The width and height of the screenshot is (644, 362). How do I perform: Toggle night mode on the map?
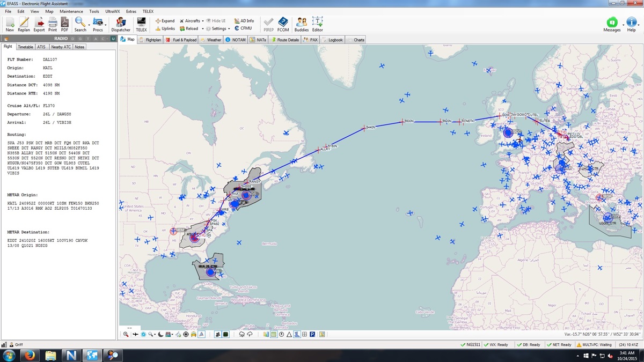coord(161,334)
